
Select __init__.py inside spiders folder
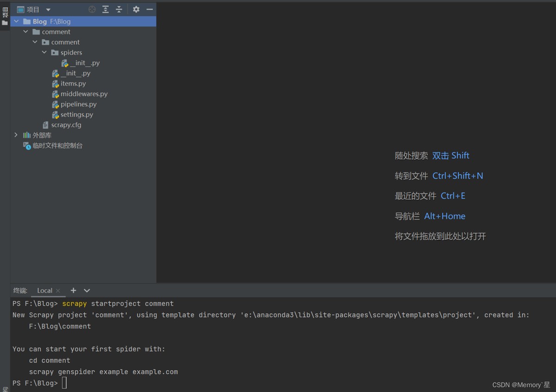pyautogui.click(x=85, y=63)
